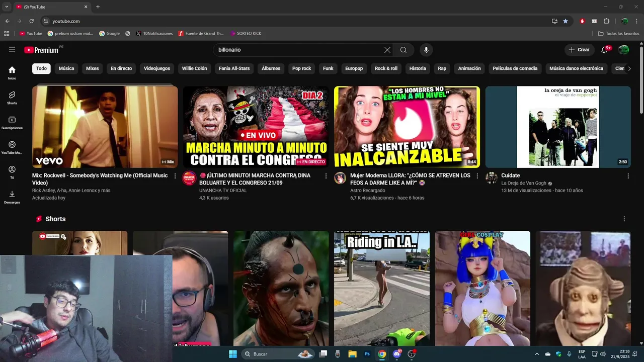Open UNANCHA TV OFICIAL channel link
644x362 pixels.
click(x=223, y=191)
